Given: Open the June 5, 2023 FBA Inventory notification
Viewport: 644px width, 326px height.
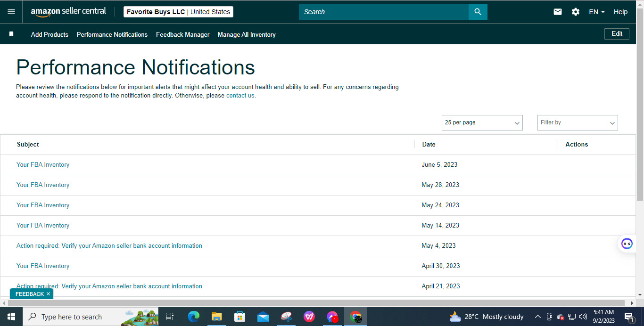Looking at the screenshot, I should click(43, 164).
